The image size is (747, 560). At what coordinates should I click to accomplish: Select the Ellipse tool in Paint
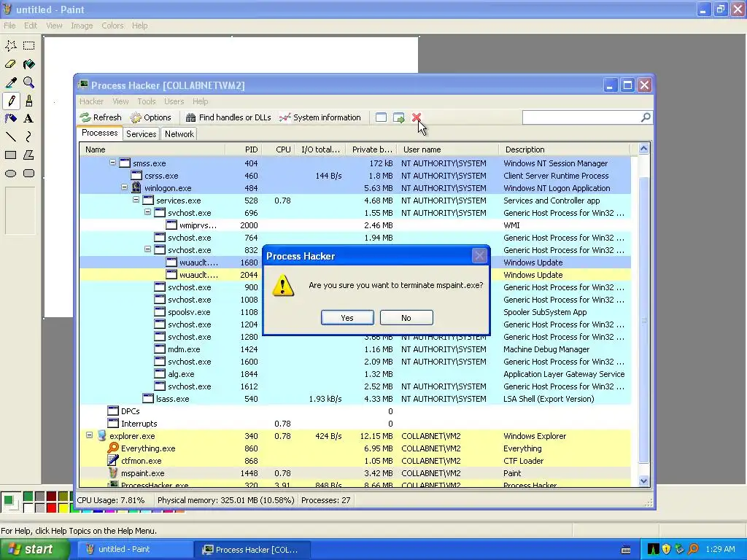point(11,174)
